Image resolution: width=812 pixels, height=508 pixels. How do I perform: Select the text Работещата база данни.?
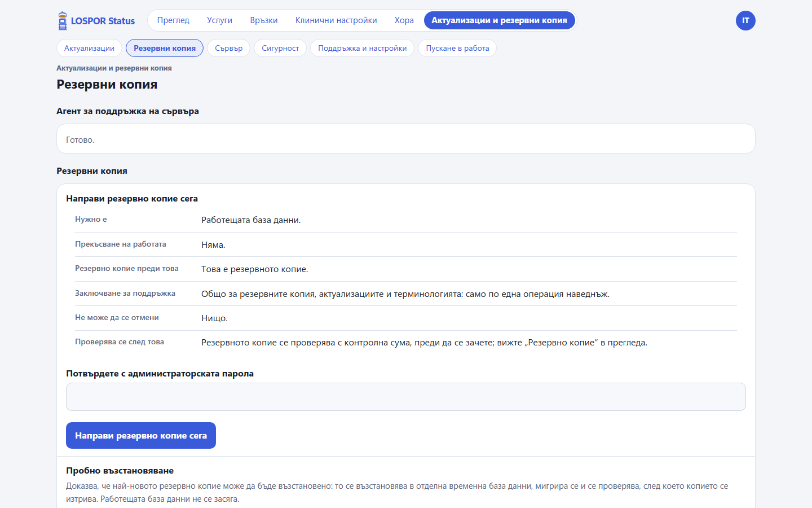(x=251, y=220)
